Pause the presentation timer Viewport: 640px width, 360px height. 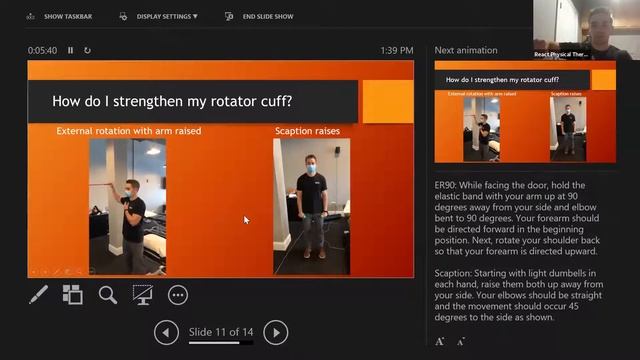point(71,50)
